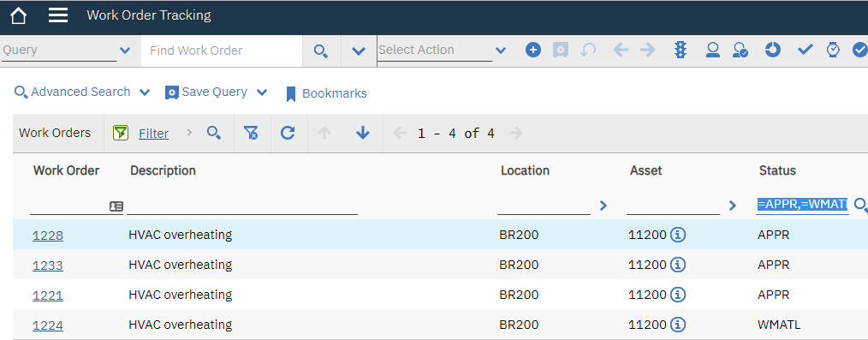Click the asset info icon in row 1224
The height and width of the screenshot is (340, 868).
[x=678, y=325]
